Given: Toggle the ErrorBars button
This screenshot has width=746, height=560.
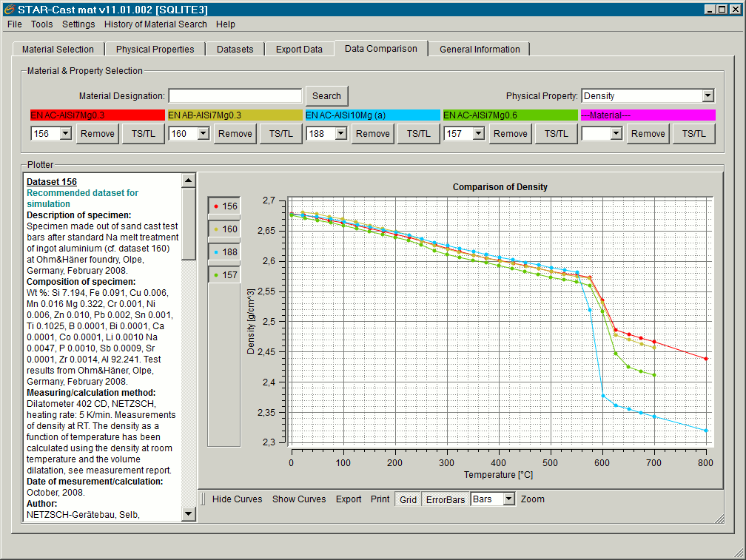Looking at the screenshot, I should tap(446, 499).
